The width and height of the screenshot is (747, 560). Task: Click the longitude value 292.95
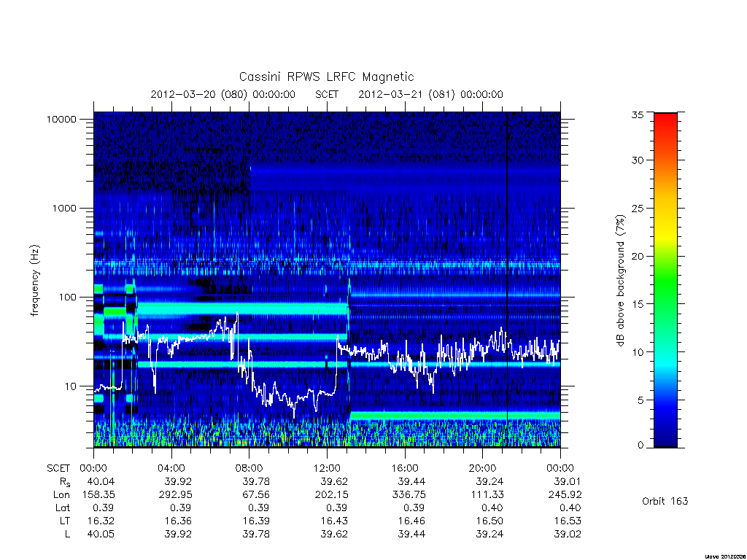(x=175, y=495)
